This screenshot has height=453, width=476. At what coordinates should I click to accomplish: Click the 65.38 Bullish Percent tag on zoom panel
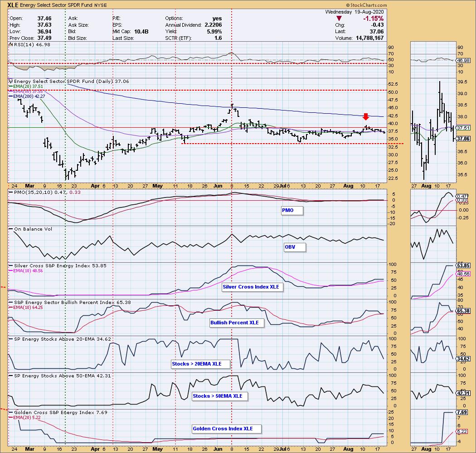point(463,311)
